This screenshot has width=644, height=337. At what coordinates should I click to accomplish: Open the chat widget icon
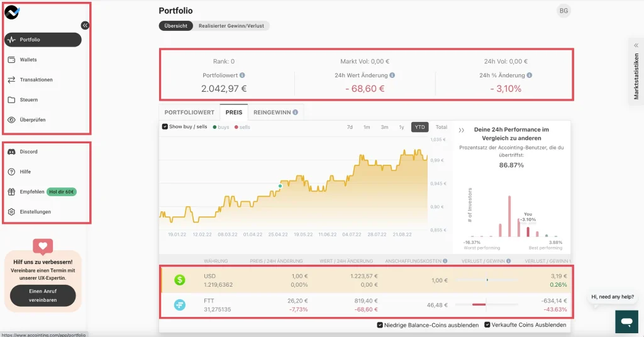(x=626, y=322)
